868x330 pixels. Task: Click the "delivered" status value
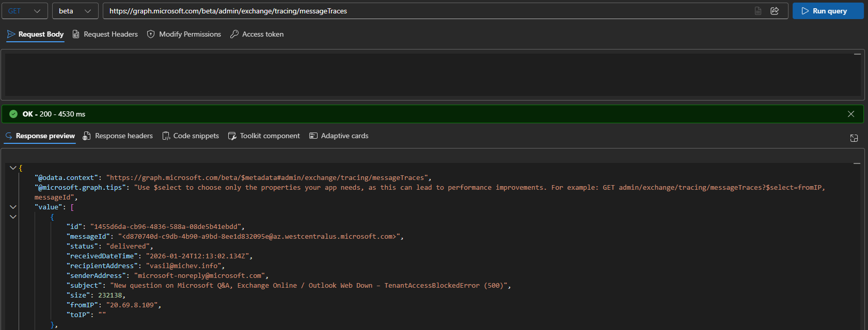(128, 246)
